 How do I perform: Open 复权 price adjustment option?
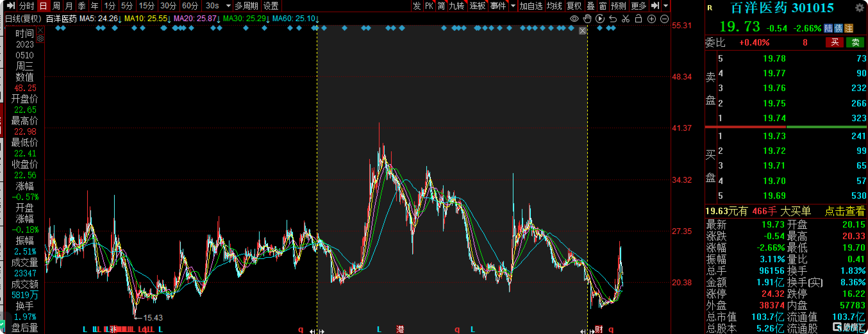point(574,5)
